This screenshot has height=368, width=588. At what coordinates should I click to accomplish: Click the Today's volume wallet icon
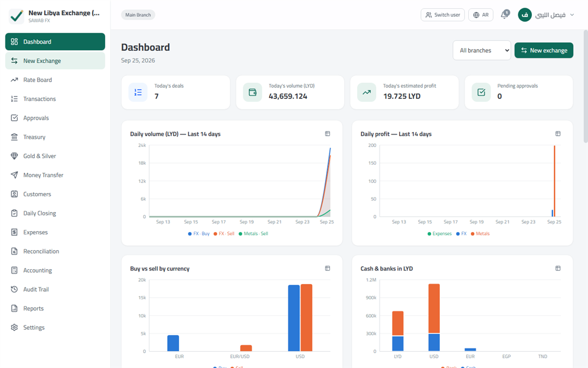[253, 92]
